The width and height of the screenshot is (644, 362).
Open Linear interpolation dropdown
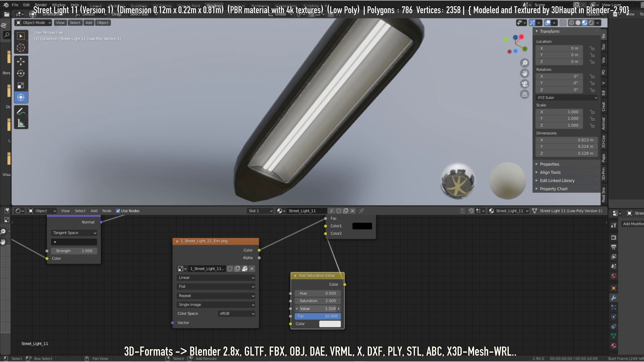pyautogui.click(x=216, y=278)
